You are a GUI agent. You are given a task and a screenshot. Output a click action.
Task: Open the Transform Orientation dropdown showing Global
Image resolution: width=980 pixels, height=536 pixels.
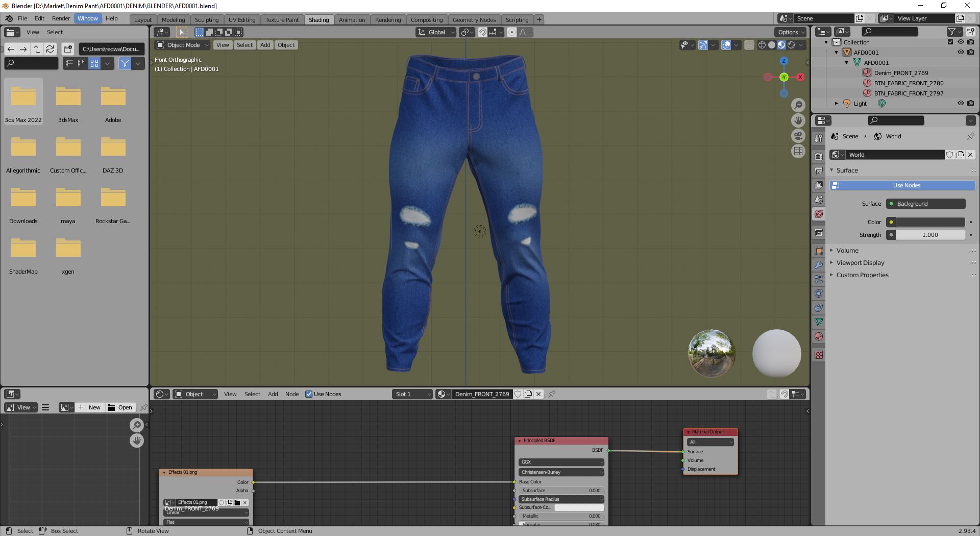pyautogui.click(x=435, y=32)
